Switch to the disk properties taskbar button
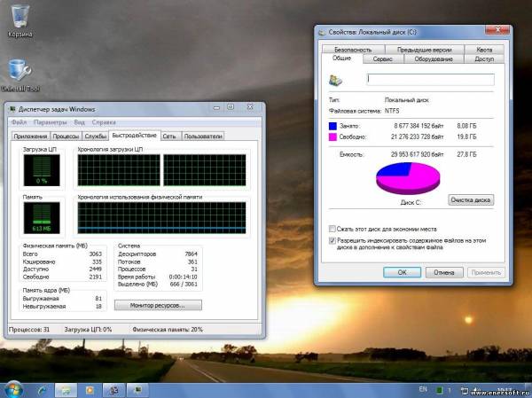The image size is (532, 398). pos(113,391)
